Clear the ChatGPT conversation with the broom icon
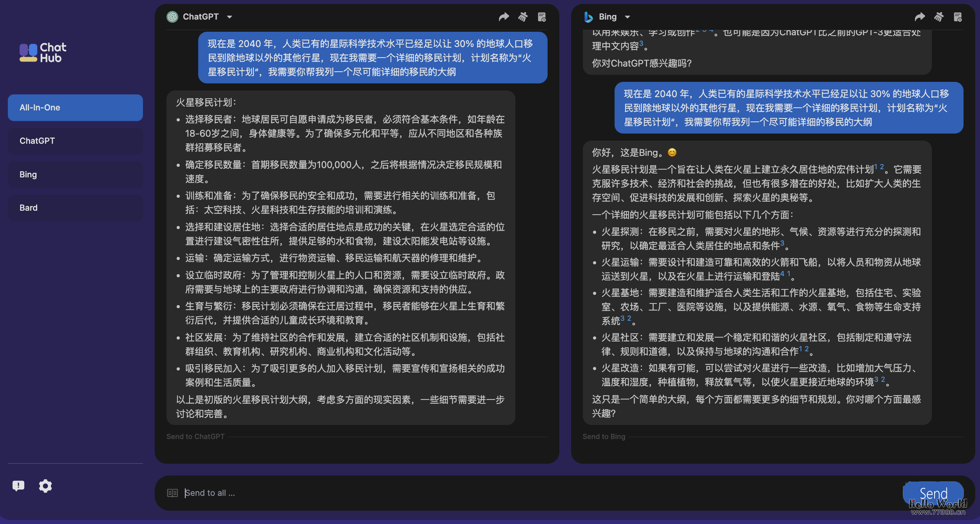Screen dimensions: 980x524 tap(524, 16)
